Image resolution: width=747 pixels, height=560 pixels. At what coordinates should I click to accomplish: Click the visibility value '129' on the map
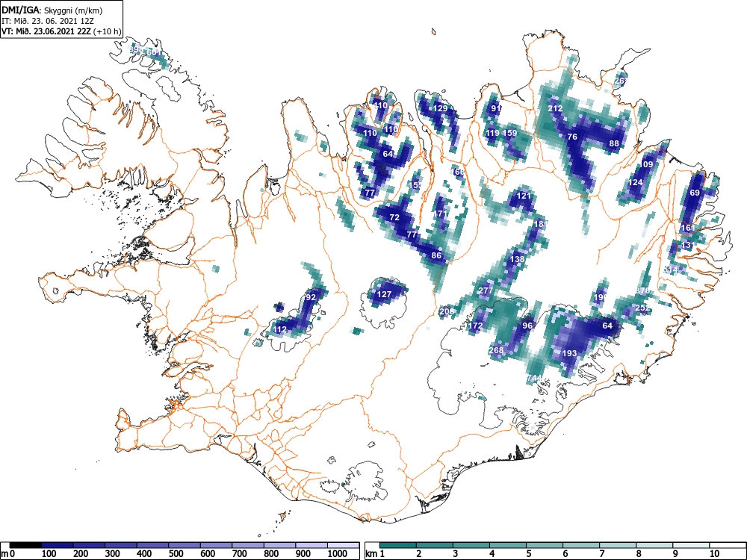tap(440, 108)
